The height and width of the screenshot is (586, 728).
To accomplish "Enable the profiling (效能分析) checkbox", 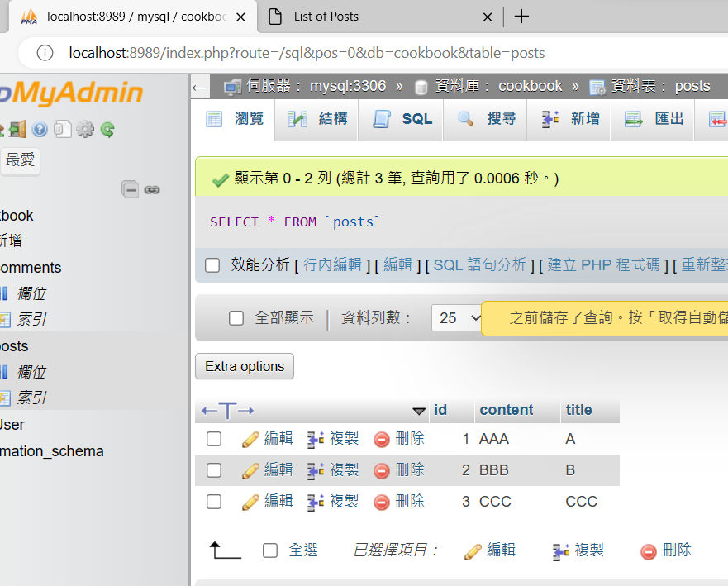I will [x=212, y=265].
